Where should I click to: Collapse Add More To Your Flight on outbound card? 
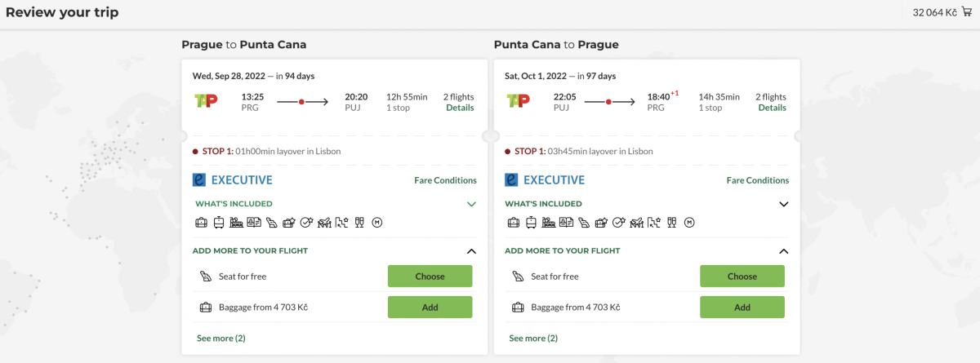tap(471, 251)
